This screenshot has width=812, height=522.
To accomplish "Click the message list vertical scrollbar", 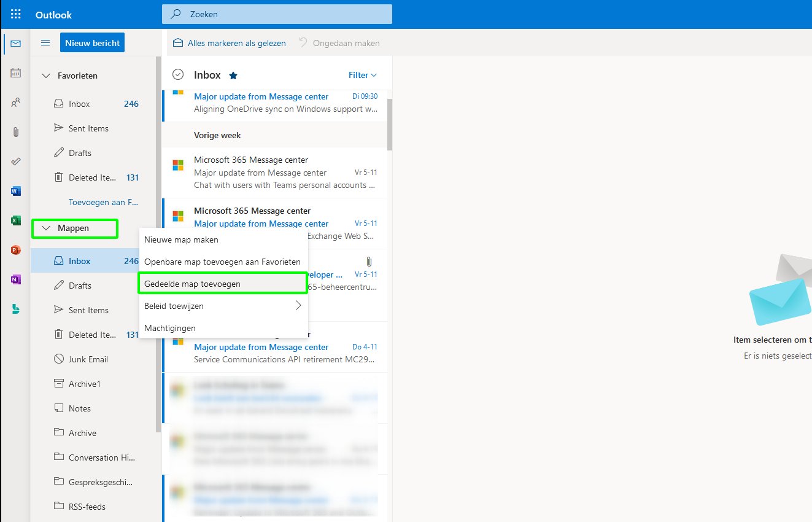I will tap(390, 125).
